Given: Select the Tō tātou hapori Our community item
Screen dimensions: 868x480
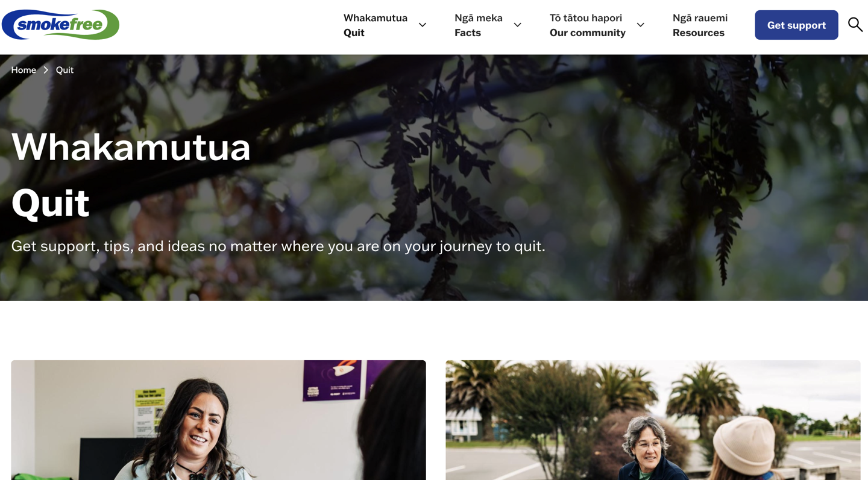Looking at the screenshot, I should 588,25.
